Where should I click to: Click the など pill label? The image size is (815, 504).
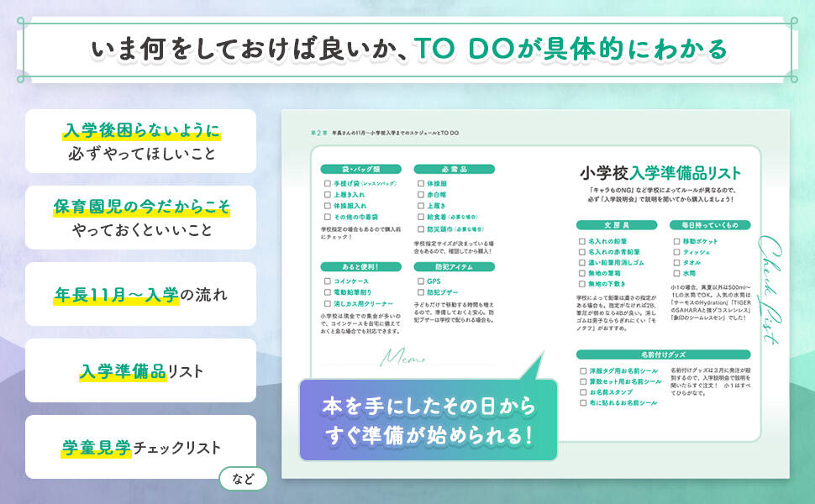click(243, 479)
